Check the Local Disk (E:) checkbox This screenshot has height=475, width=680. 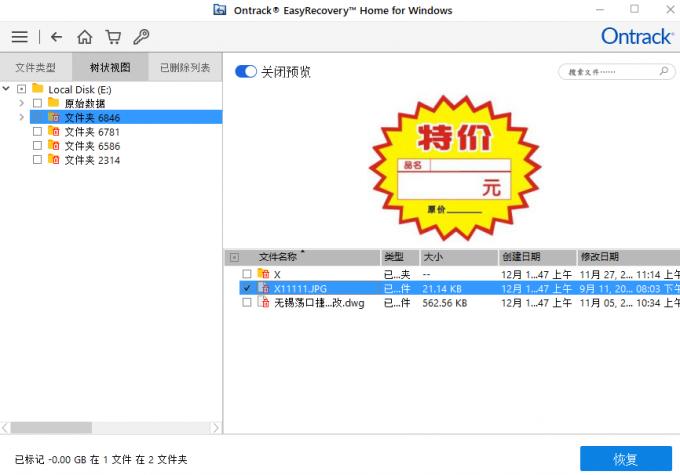[21, 89]
